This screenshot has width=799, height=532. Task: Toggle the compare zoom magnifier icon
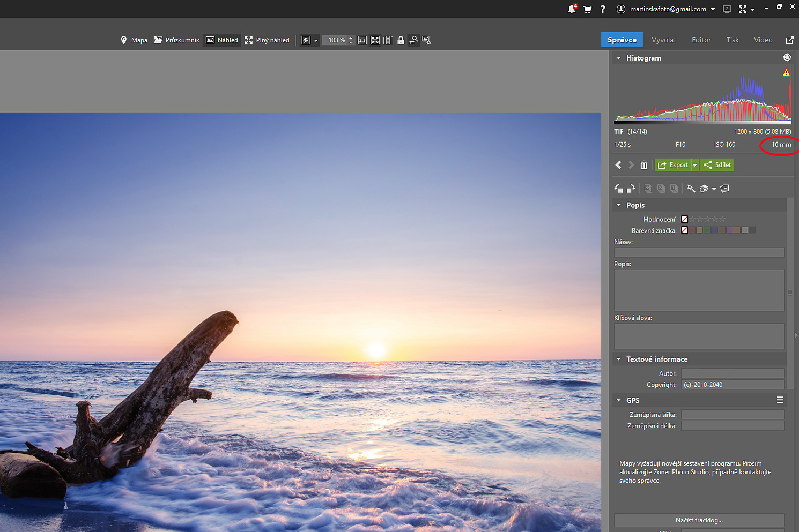point(413,40)
